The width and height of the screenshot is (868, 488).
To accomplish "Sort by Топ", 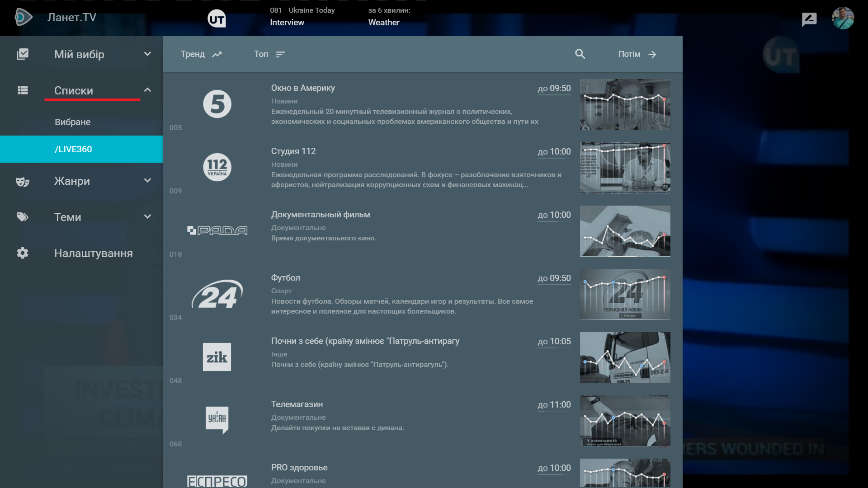I will [269, 54].
